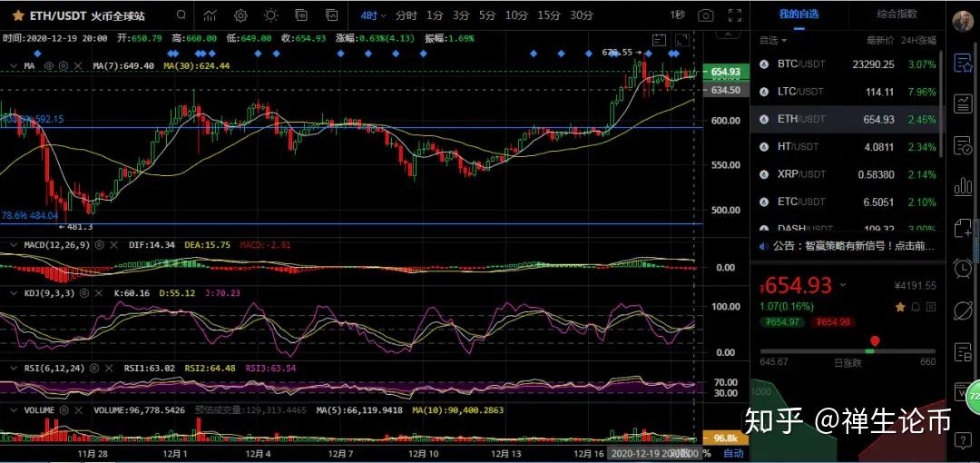Screen dimensions: 980x463
Task: Open MA indicator settings gear
Action: 64,65
